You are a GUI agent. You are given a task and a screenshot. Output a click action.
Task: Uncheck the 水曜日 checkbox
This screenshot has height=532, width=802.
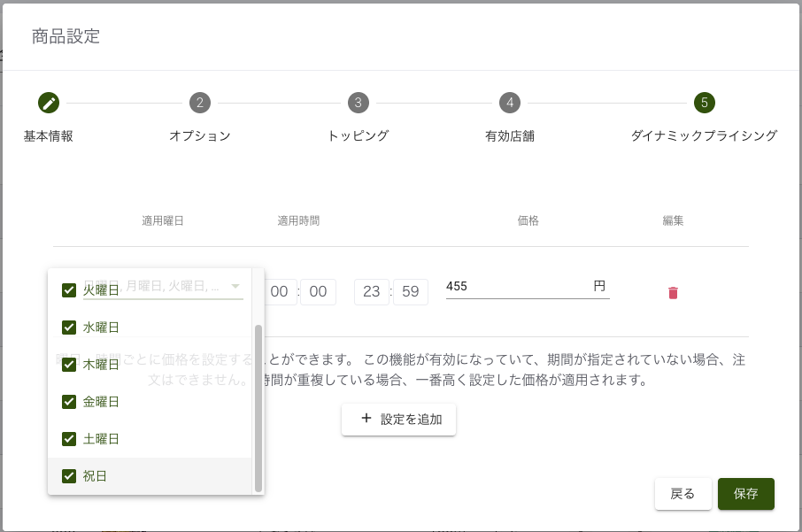click(69, 328)
